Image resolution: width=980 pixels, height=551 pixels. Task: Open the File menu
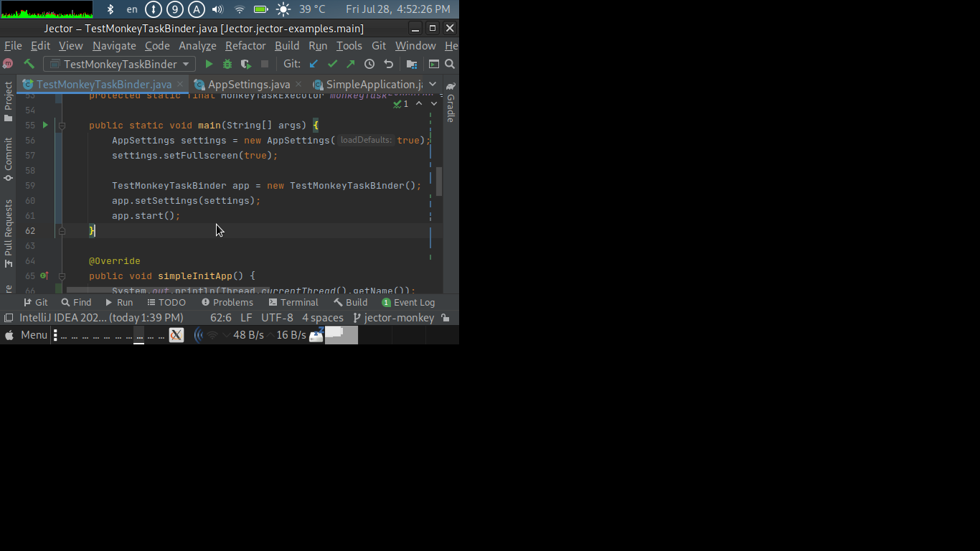coord(13,45)
